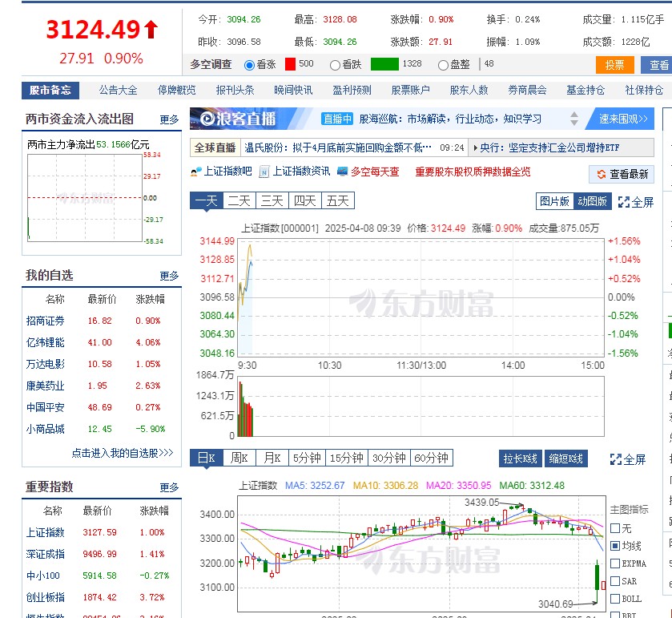
Task: Select the 月K tab
Action: click(x=272, y=458)
